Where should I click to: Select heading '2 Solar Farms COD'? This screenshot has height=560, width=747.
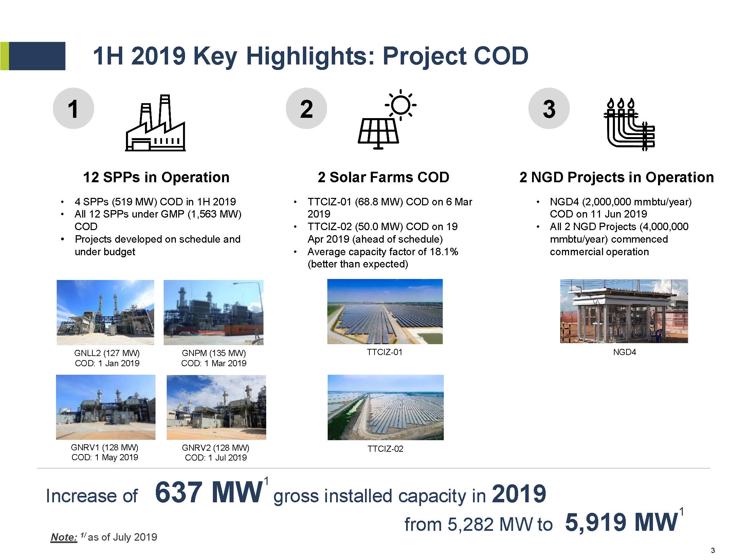click(384, 178)
